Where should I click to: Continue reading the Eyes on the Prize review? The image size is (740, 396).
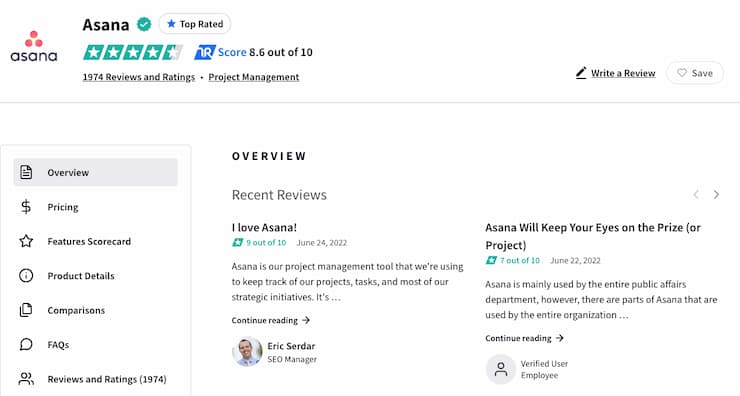click(524, 338)
